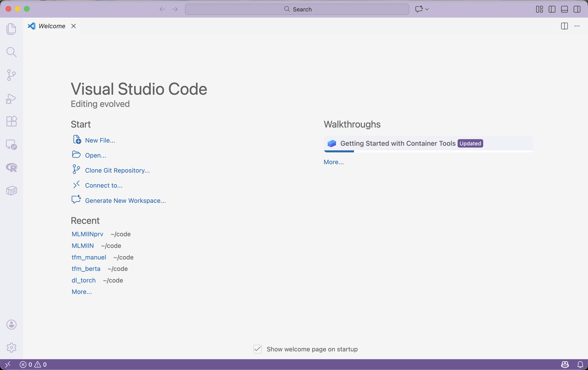Toggle the bottom panel visibility
The height and width of the screenshot is (370, 588).
coord(564,9)
